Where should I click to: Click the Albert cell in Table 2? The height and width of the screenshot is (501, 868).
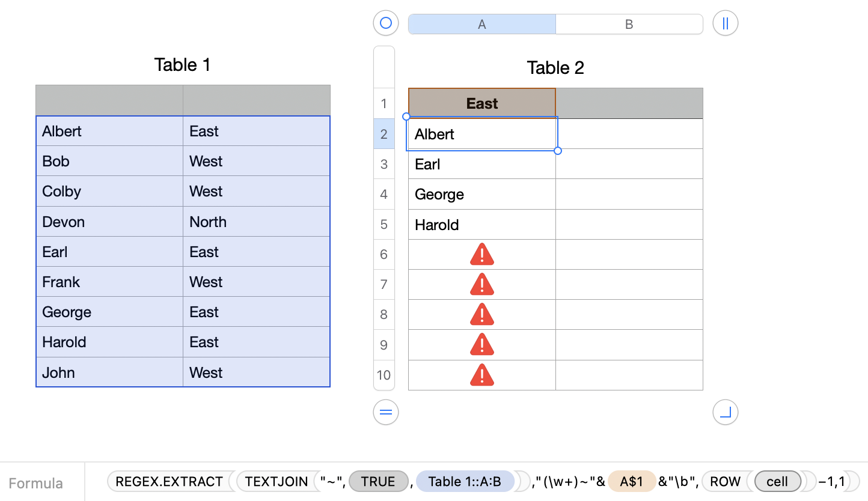[481, 134]
